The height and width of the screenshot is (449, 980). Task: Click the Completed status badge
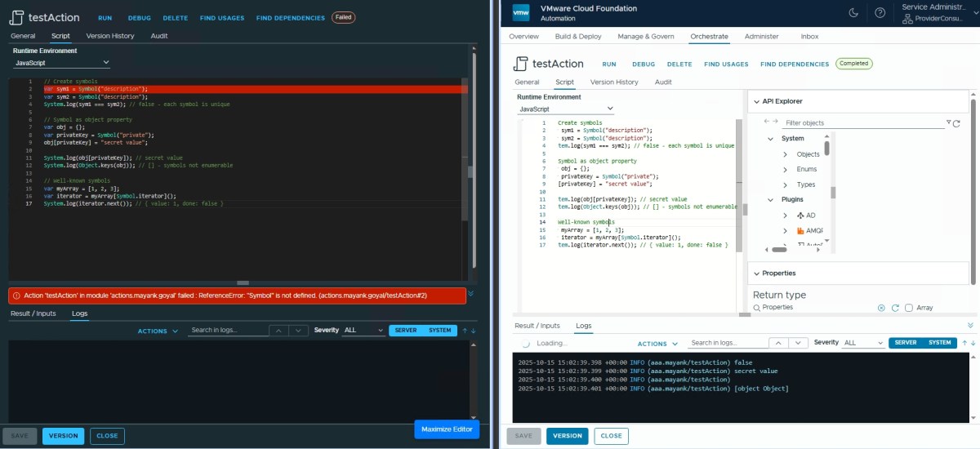[x=854, y=64]
